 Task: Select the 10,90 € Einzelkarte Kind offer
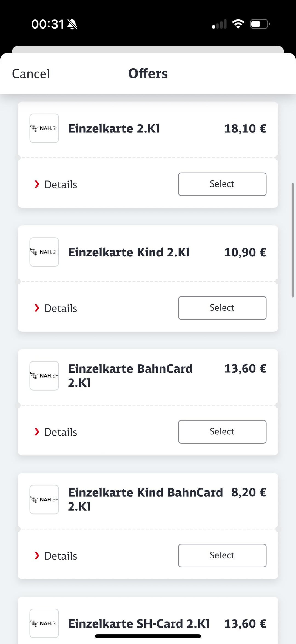click(x=222, y=308)
